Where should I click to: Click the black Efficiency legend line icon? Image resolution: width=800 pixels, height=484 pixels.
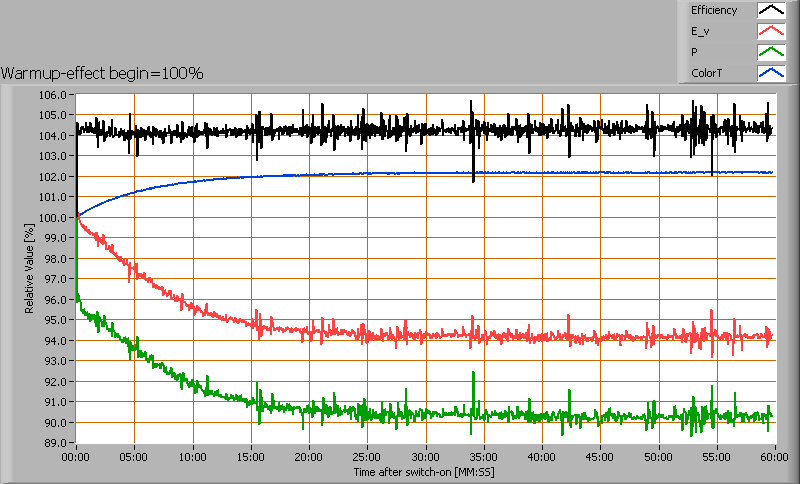click(x=771, y=10)
